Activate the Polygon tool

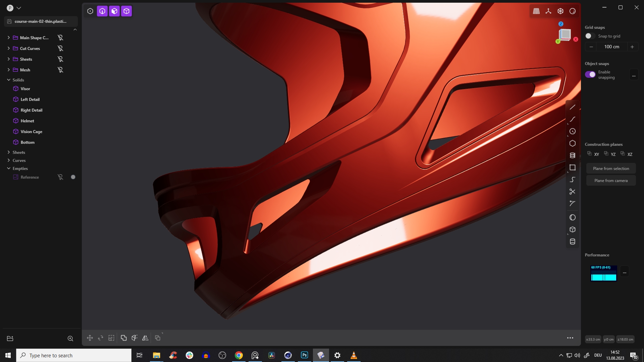point(573,143)
